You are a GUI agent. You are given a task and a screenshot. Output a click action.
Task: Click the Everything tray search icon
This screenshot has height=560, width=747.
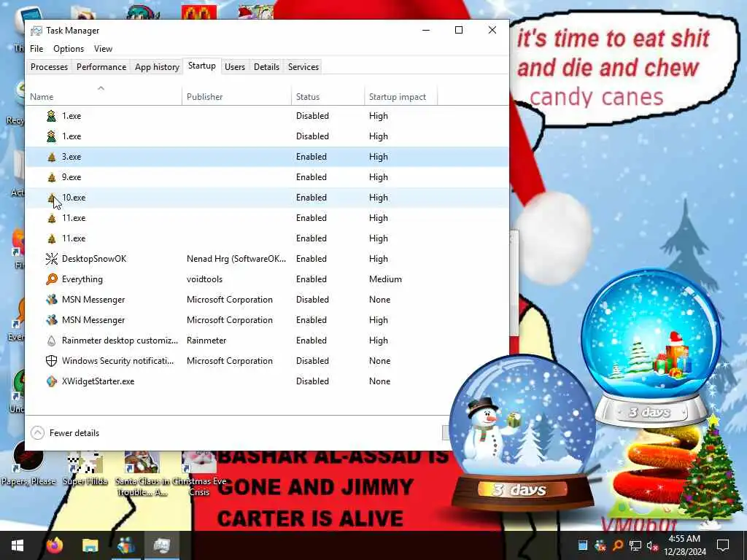617,545
